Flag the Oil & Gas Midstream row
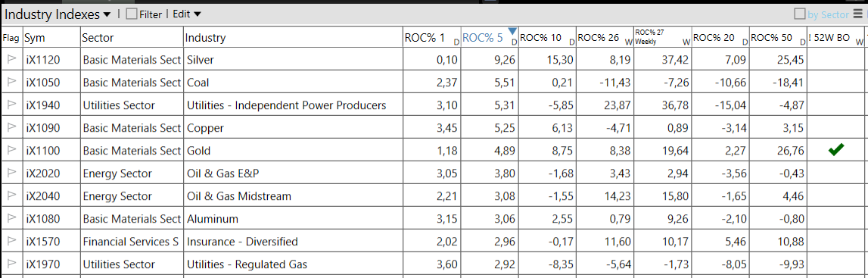Viewport: 868px width, 278px height. coord(11,196)
